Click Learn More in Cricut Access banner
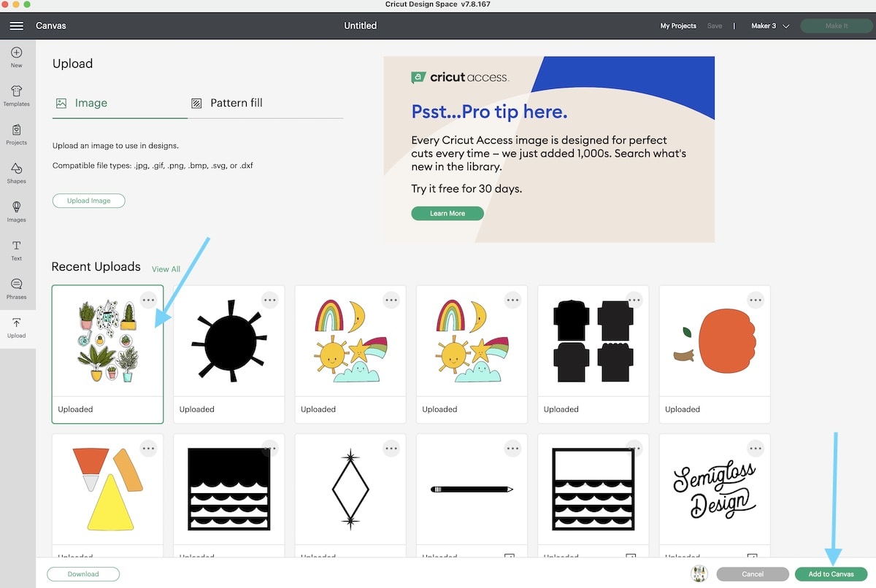The image size is (876, 588). (x=447, y=213)
